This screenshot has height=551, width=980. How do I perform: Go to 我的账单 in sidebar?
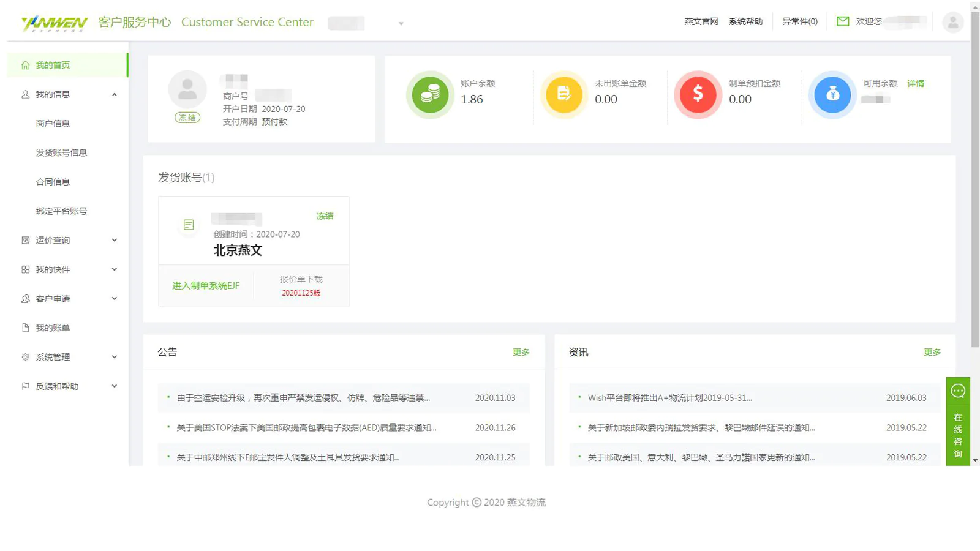[x=53, y=328]
